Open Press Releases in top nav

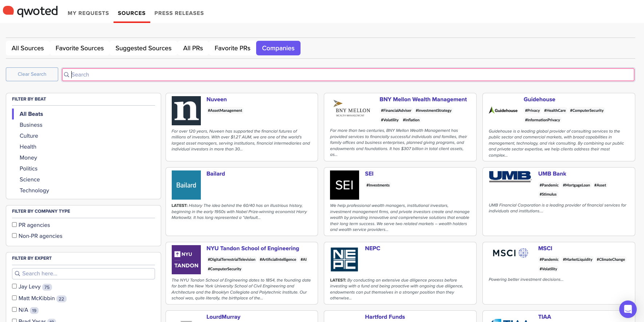click(179, 13)
